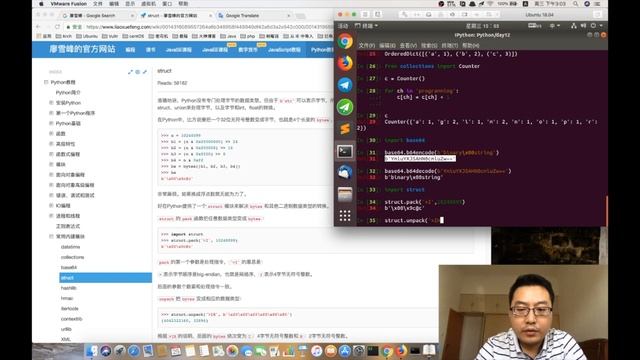The width and height of the screenshot is (640, 360).
Task: Open the VMware Fusion menu
Action: tap(69, 4)
